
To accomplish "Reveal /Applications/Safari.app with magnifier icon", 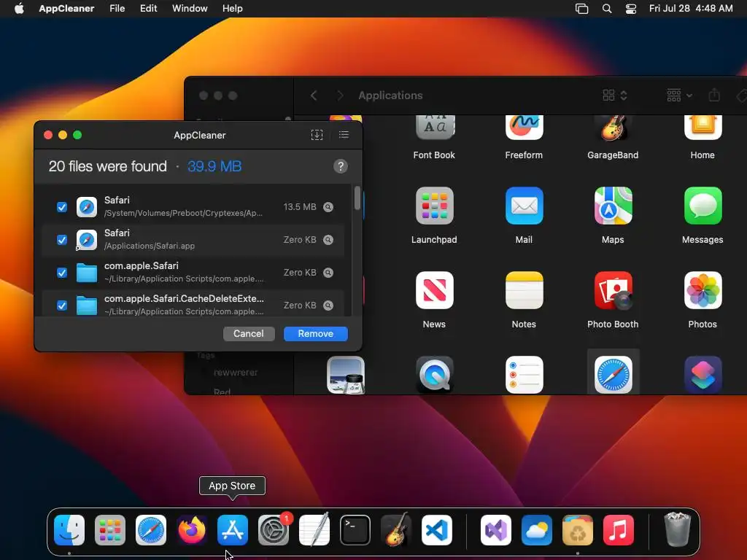I will pyautogui.click(x=328, y=239).
